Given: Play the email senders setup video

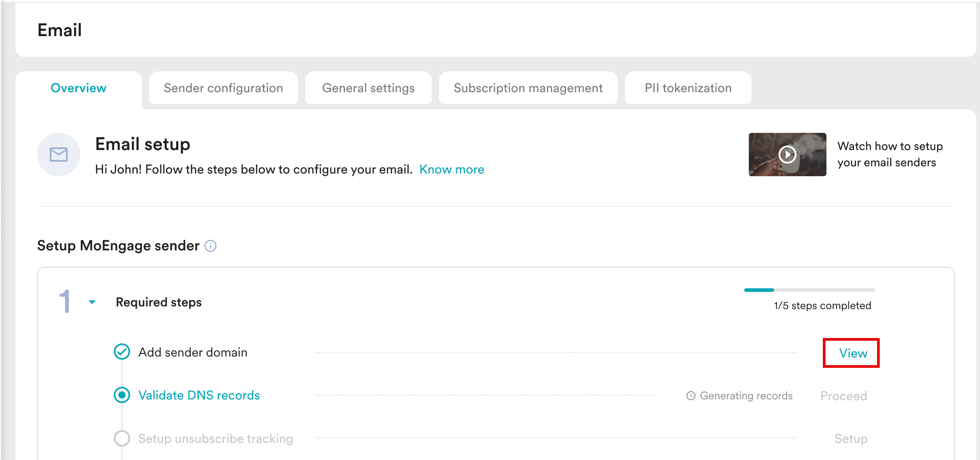Looking at the screenshot, I should (787, 155).
